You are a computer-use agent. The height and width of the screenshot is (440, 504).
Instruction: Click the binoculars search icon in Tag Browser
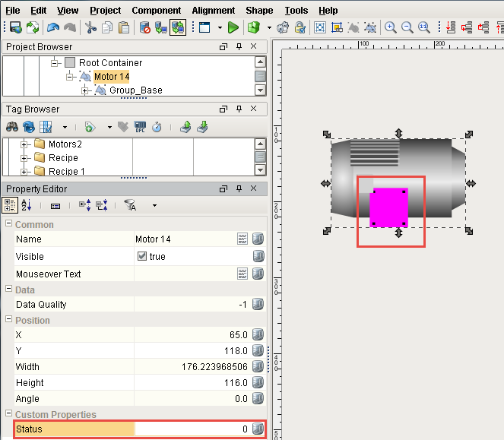click(12, 127)
